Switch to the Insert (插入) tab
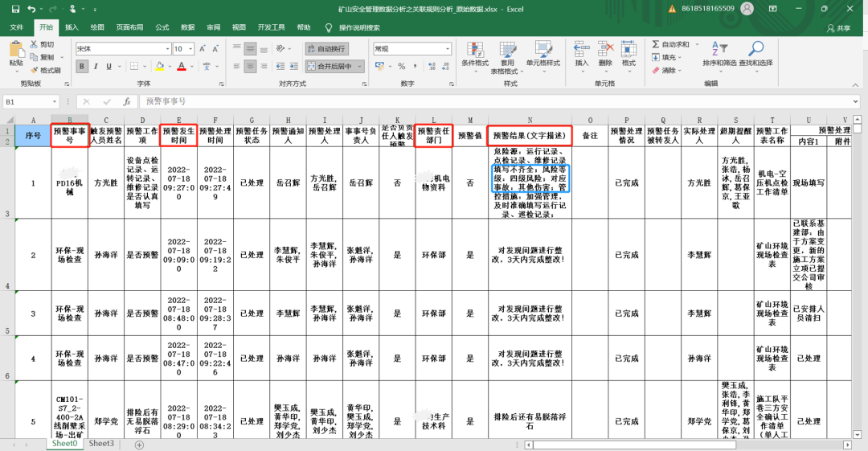 [x=72, y=27]
